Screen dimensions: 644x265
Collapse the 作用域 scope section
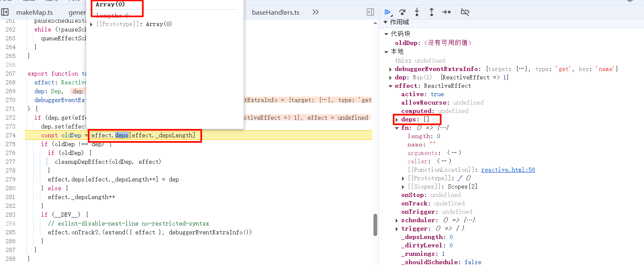pos(386,22)
